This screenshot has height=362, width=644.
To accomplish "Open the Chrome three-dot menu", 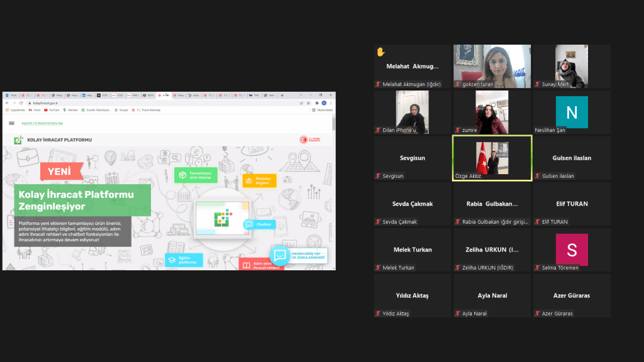I will (x=331, y=102).
